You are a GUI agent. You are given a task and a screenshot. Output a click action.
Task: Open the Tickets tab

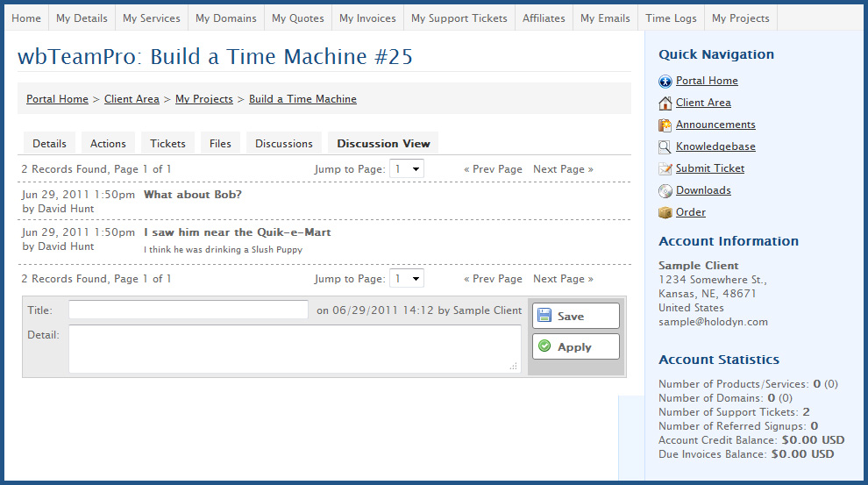point(167,144)
